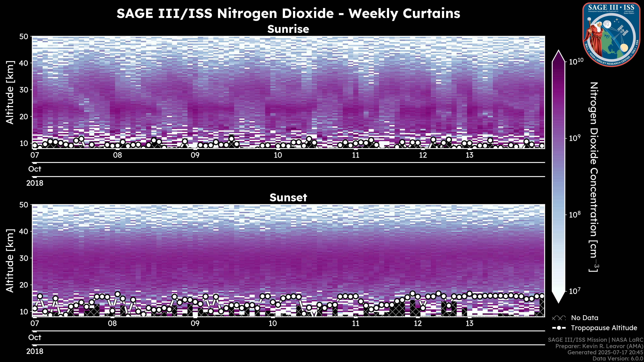Click day 08 tick on Sunrise axis
This screenshot has height=362, width=644.
(x=117, y=155)
